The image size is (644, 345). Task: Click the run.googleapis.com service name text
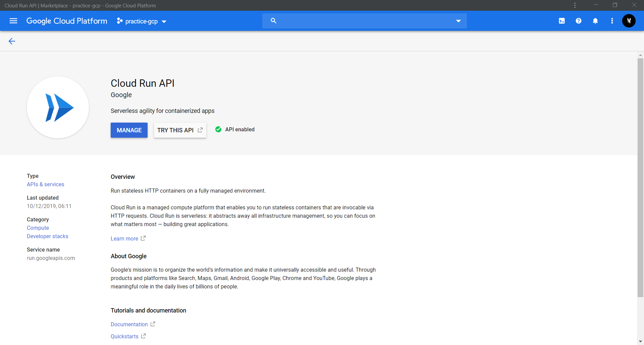coord(51,258)
